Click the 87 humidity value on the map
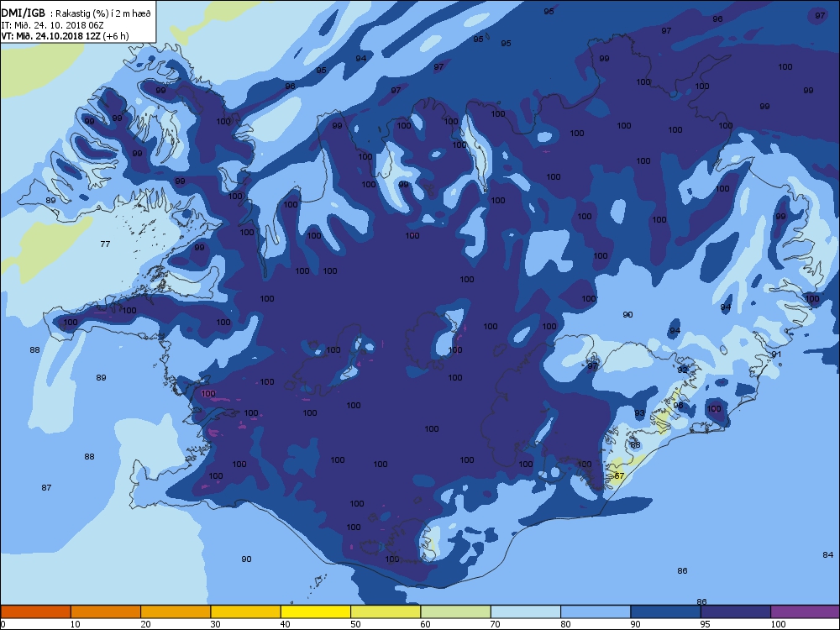The width and height of the screenshot is (840, 630). click(46, 487)
